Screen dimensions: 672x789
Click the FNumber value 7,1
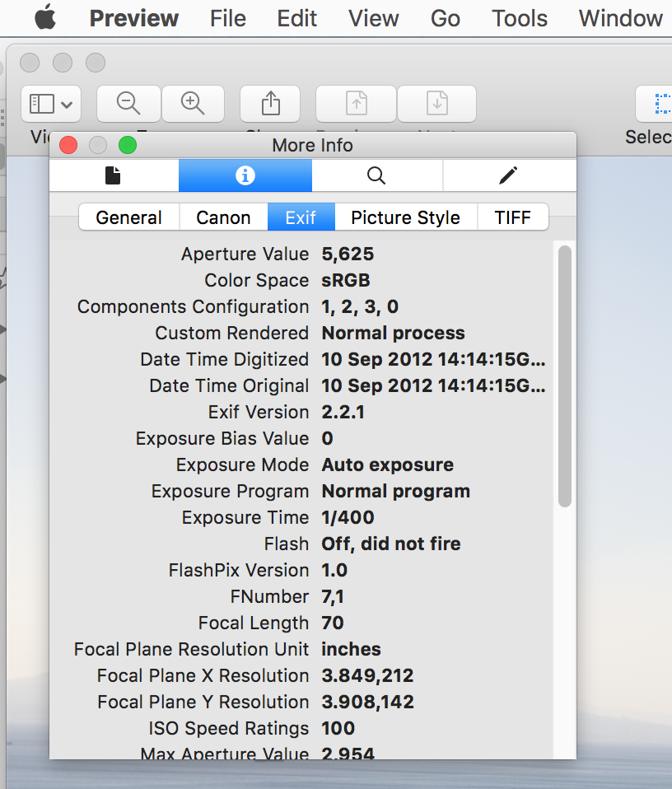click(x=333, y=597)
